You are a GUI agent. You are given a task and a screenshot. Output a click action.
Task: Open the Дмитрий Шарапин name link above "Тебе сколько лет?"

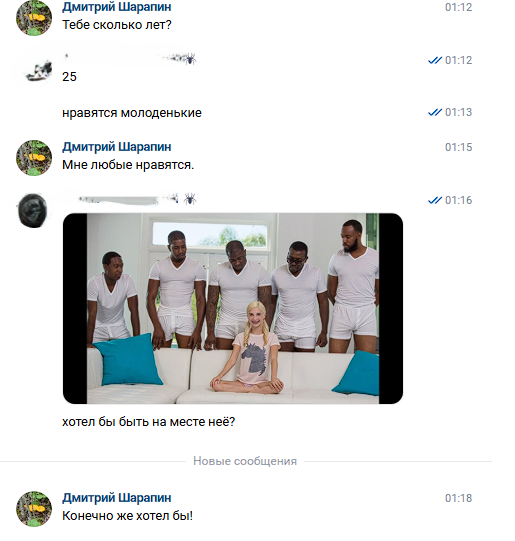click(117, 7)
